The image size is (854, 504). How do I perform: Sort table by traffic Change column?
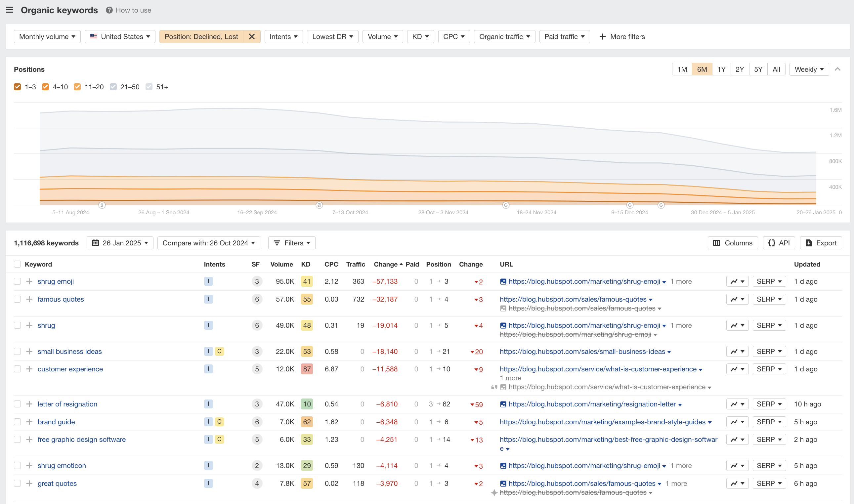tap(388, 264)
